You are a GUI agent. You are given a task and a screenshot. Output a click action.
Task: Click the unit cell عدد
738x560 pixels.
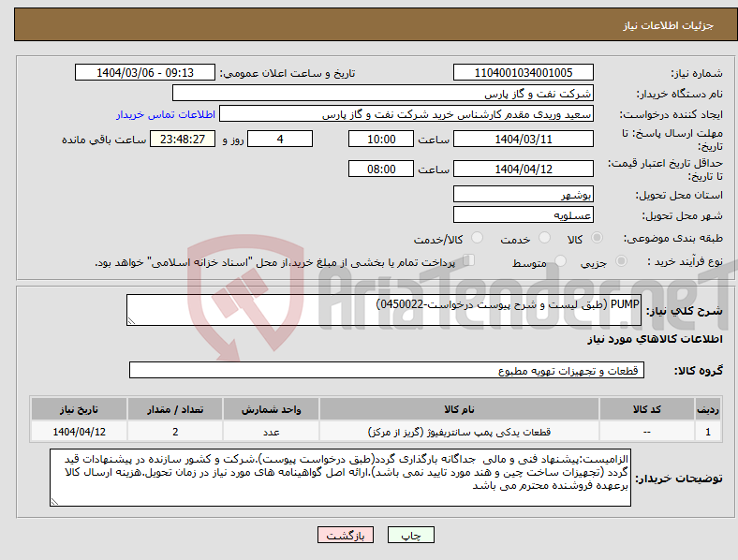[x=271, y=432]
